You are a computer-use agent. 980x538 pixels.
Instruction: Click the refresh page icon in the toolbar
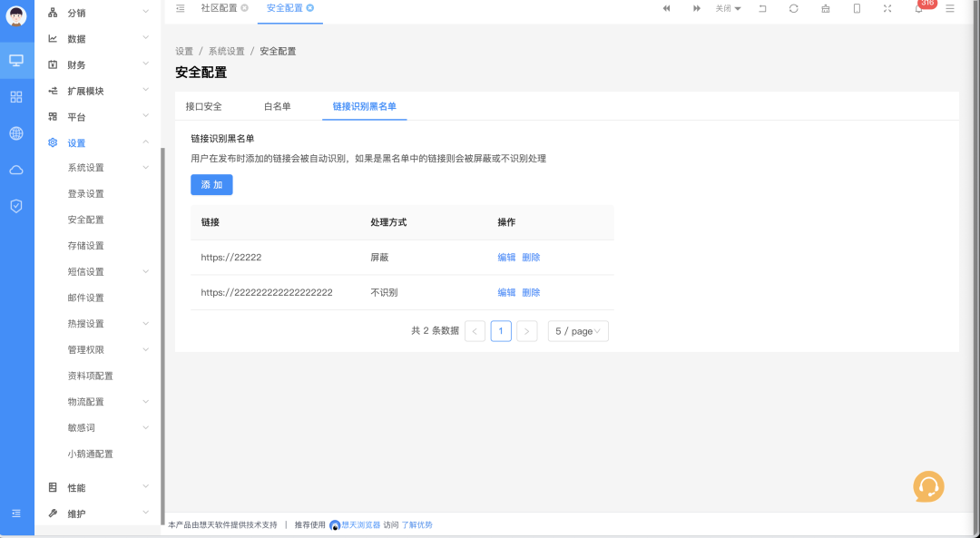click(x=794, y=8)
